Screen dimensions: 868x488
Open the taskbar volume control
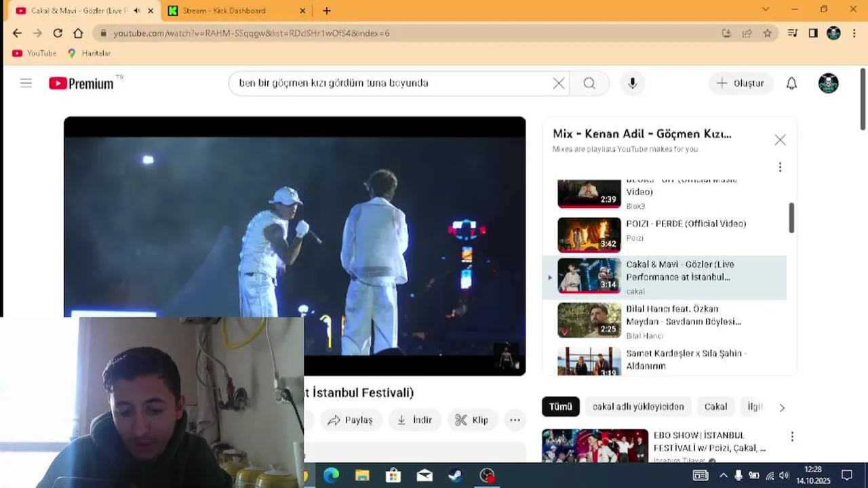coord(784,475)
